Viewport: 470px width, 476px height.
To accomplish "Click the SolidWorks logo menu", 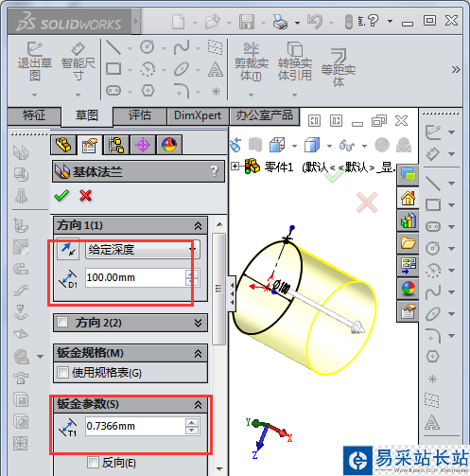I will [69, 22].
